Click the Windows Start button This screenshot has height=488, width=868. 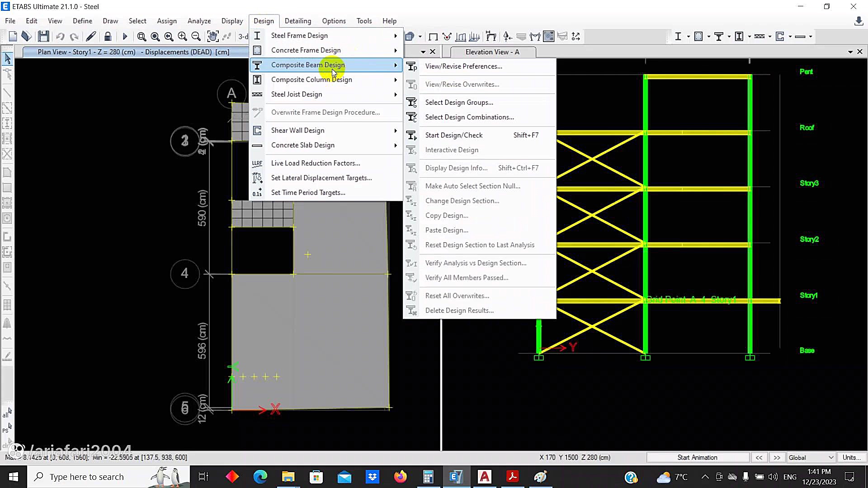pos(14,477)
